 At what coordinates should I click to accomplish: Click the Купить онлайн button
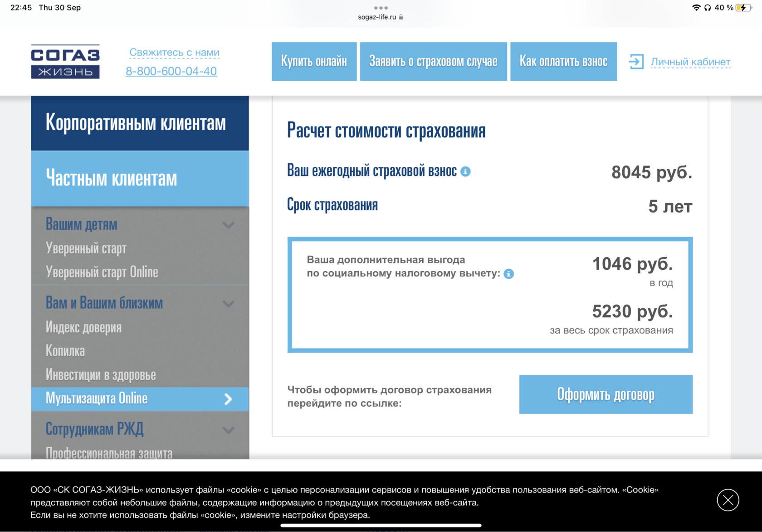point(314,62)
